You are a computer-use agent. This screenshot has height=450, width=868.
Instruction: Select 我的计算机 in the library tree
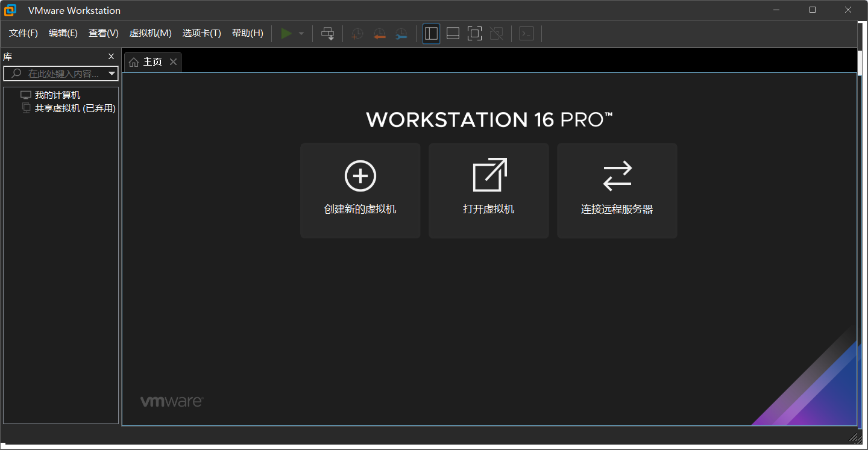click(x=57, y=95)
